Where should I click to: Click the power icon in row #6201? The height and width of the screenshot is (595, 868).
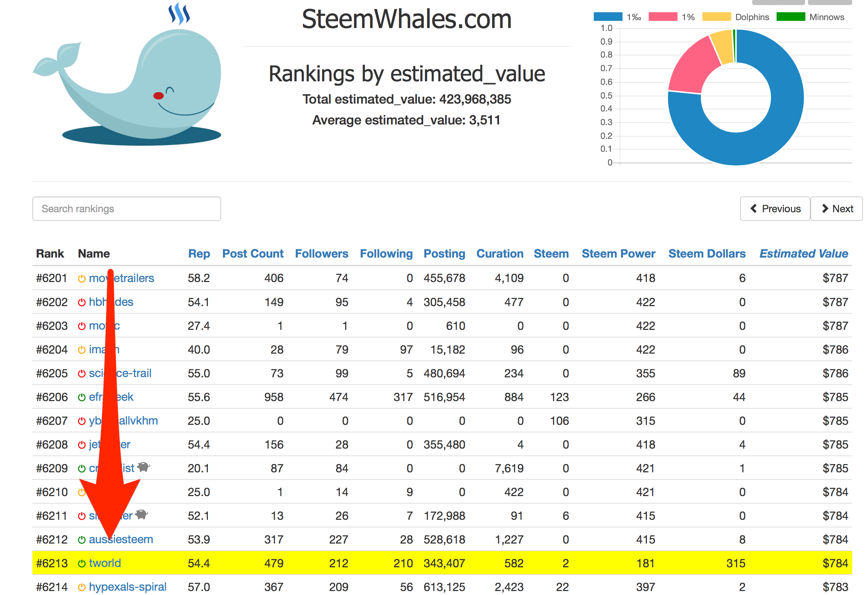(81, 279)
